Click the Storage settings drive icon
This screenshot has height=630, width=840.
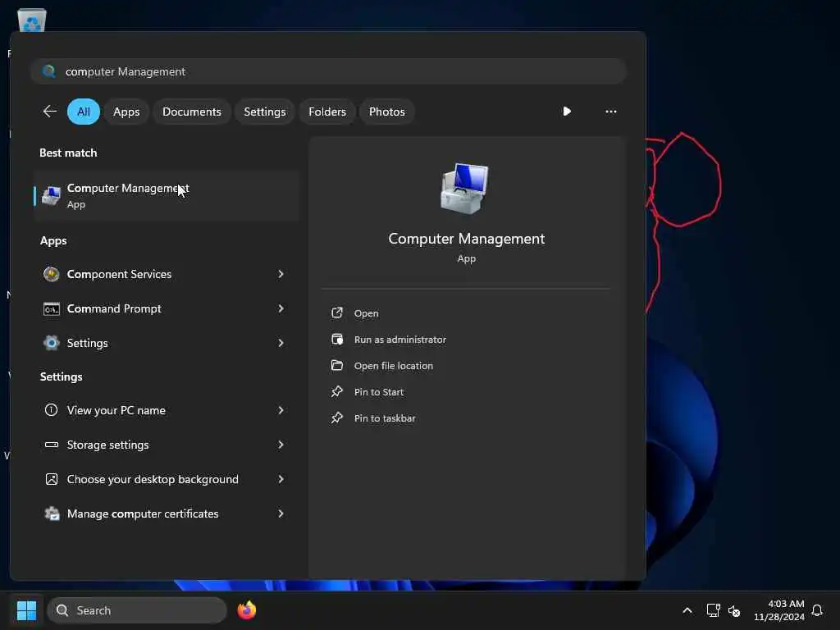coord(52,445)
